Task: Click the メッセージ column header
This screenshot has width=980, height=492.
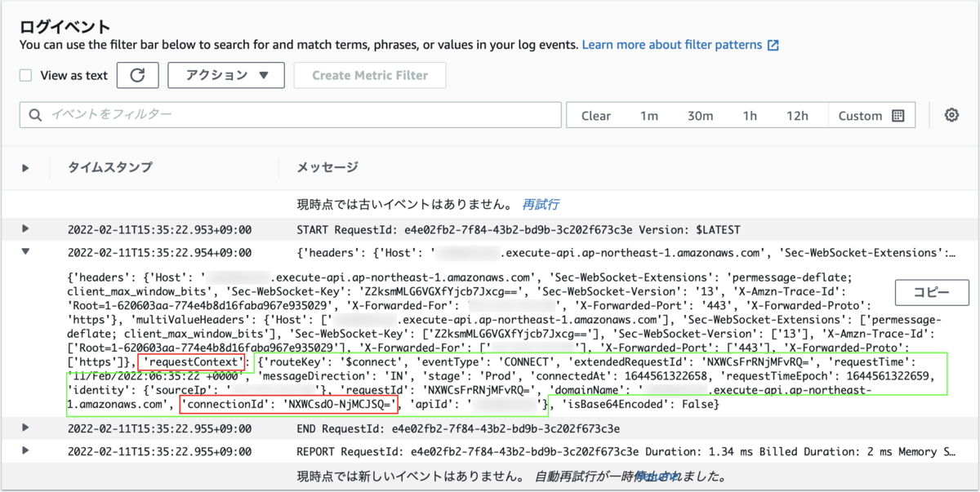Action: point(327,168)
